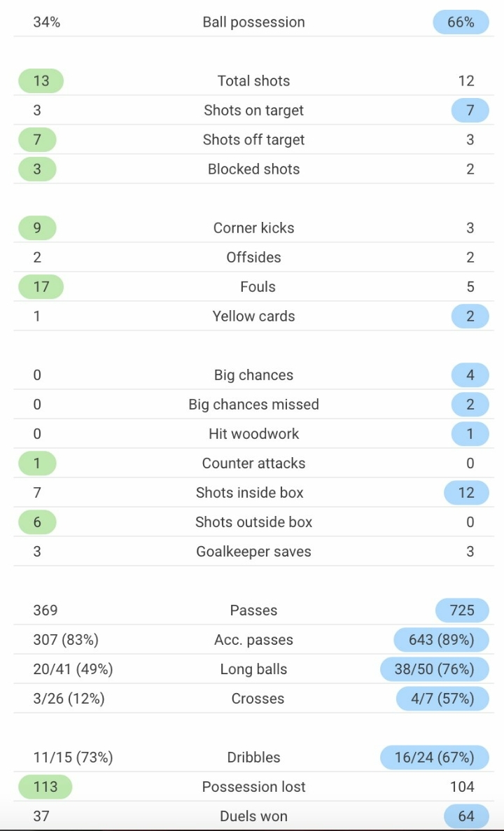This screenshot has width=504, height=831.
Task: Select the Shots off target label
Action: [253, 140]
